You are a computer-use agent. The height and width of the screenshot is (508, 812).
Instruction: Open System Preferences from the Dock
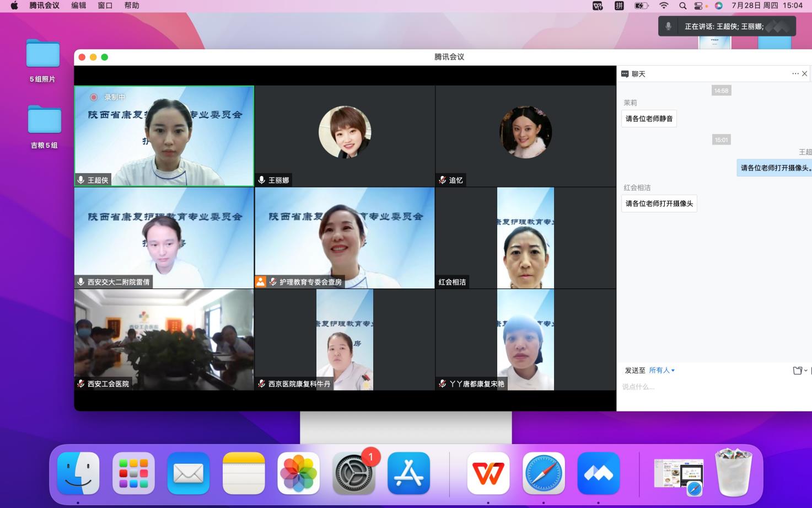[354, 473]
